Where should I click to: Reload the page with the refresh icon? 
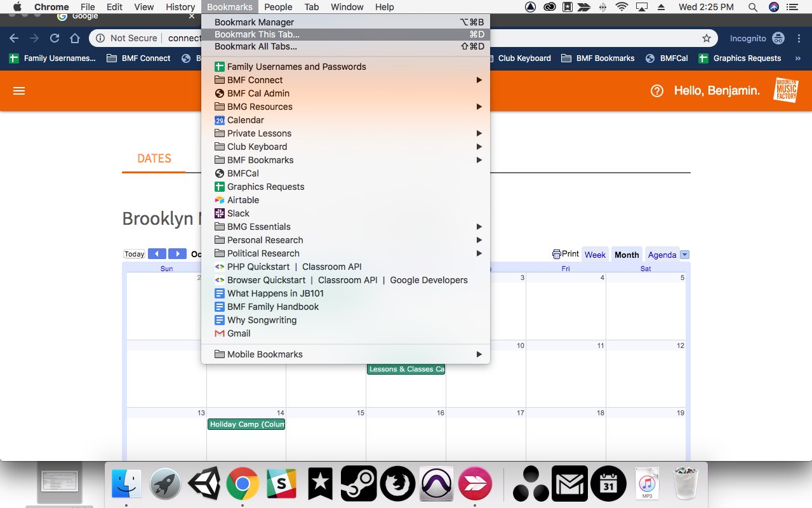pos(55,38)
